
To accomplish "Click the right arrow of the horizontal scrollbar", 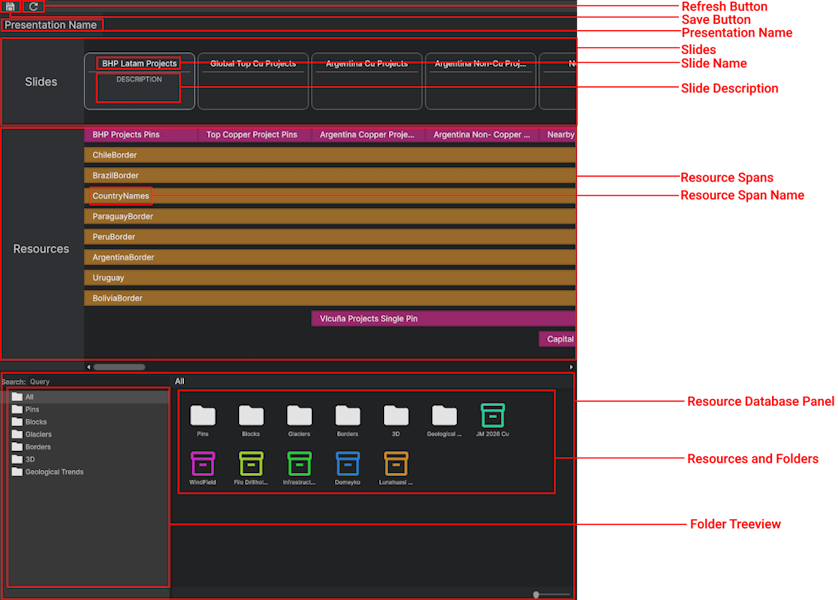I will click(571, 367).
